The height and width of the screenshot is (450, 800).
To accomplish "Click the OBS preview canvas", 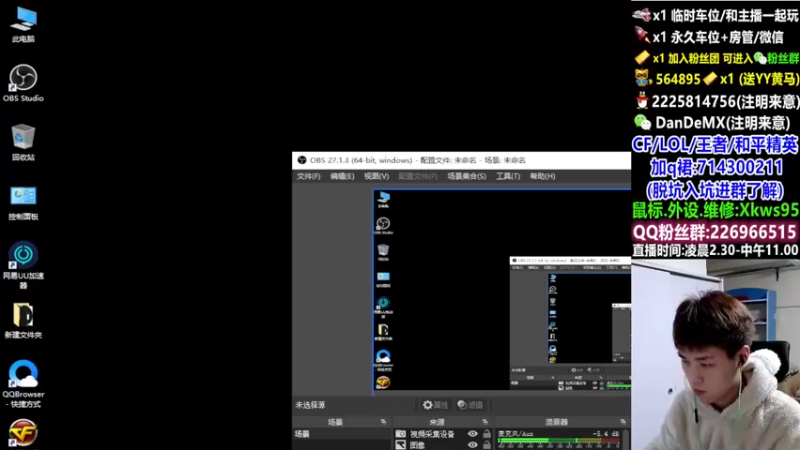I will (502, 291).
